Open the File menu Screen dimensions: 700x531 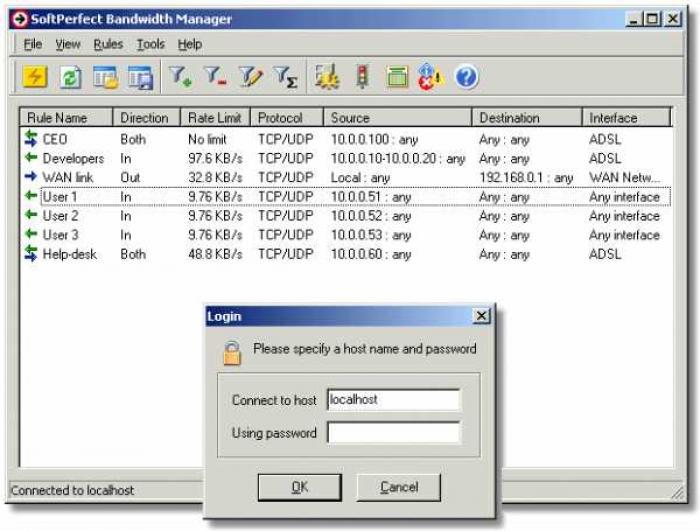(x=33, y=44)
